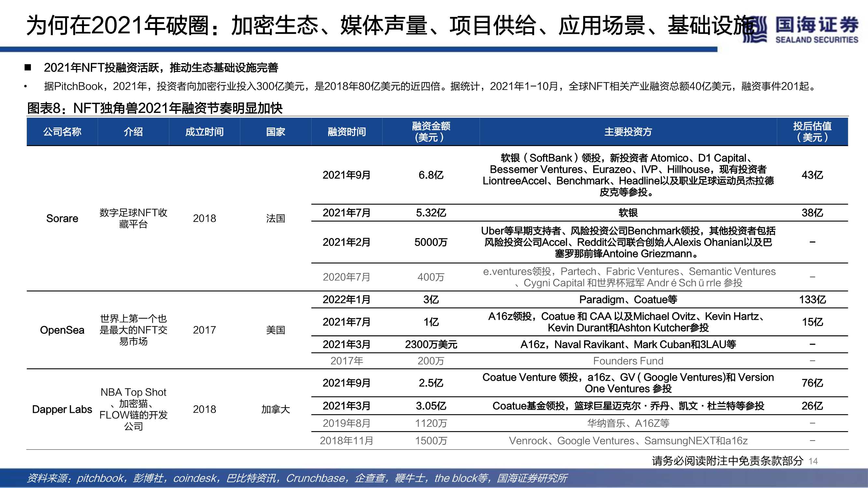Click the 2019年8月 date cell
868x488 pixels.
pyautogui.click(x=346, y=423)
